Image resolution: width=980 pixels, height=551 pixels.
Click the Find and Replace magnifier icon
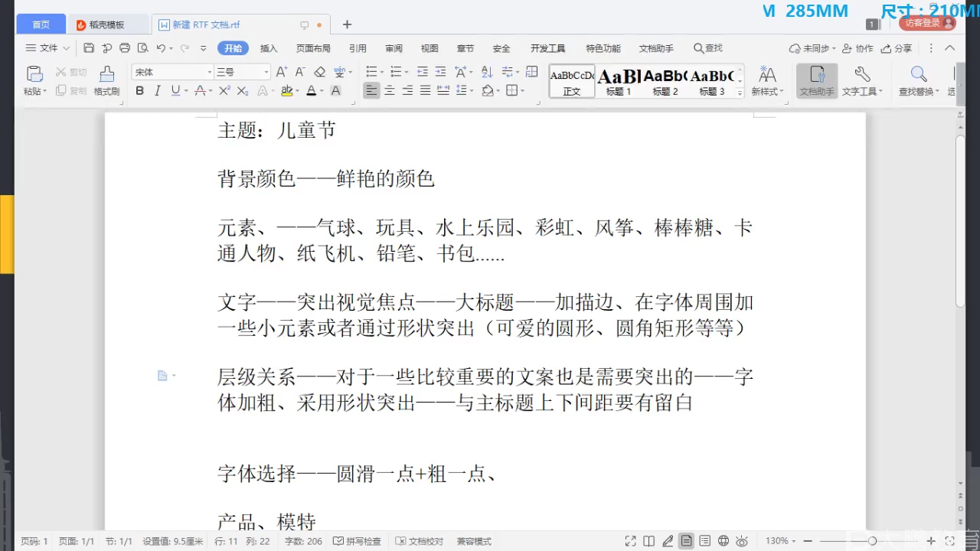pos(919,74)
